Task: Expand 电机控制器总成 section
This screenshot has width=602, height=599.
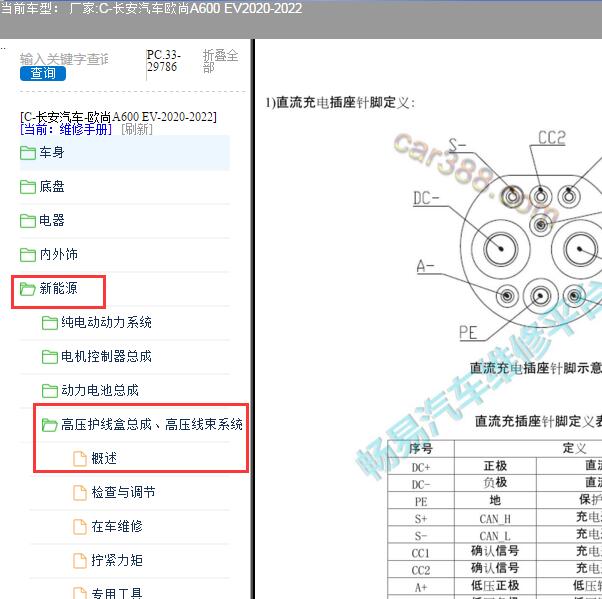Action: click(106, 356)
